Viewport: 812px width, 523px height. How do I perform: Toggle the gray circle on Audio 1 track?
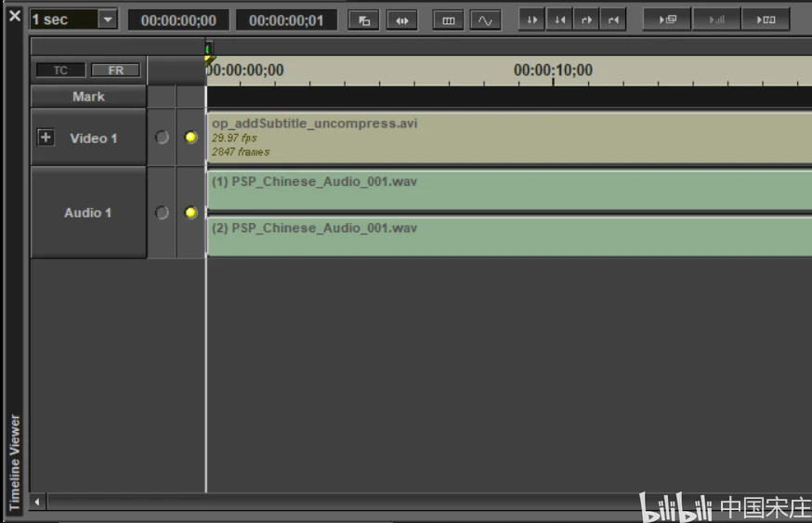pyautogui.click(x=162, y=213)
